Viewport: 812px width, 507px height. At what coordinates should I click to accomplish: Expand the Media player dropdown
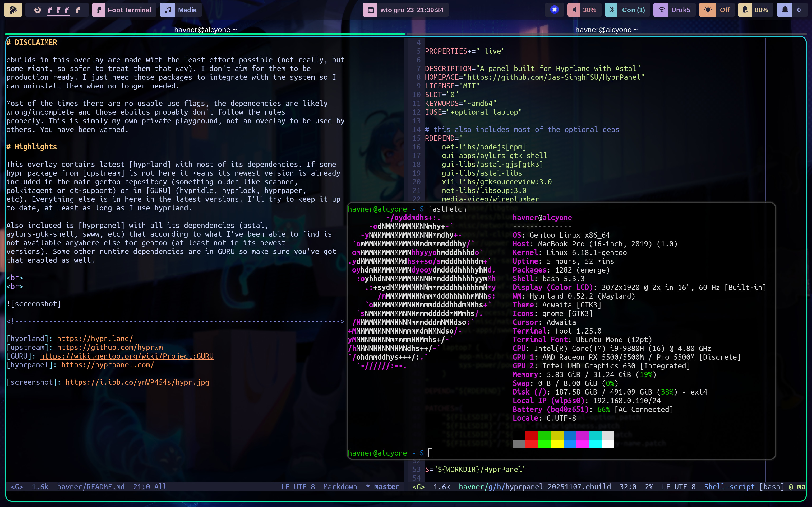click(x=181, y=10)
